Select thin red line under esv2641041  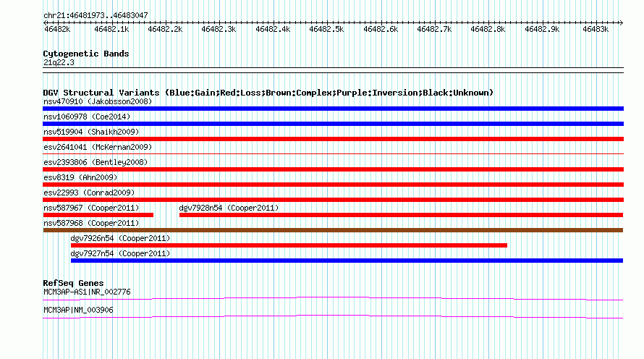(333, 154)
